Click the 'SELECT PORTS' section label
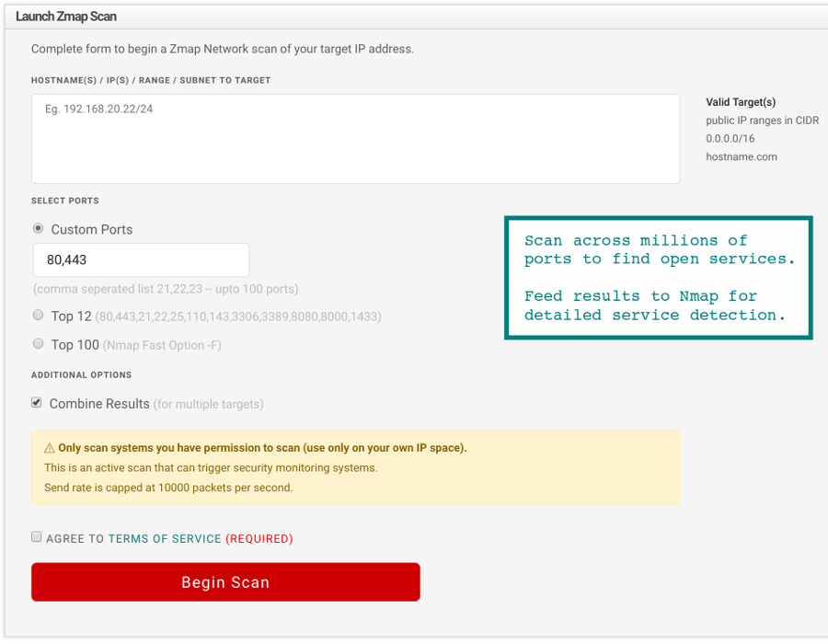Viewport: 828px width, 644px height. click(x=65, y=201)
